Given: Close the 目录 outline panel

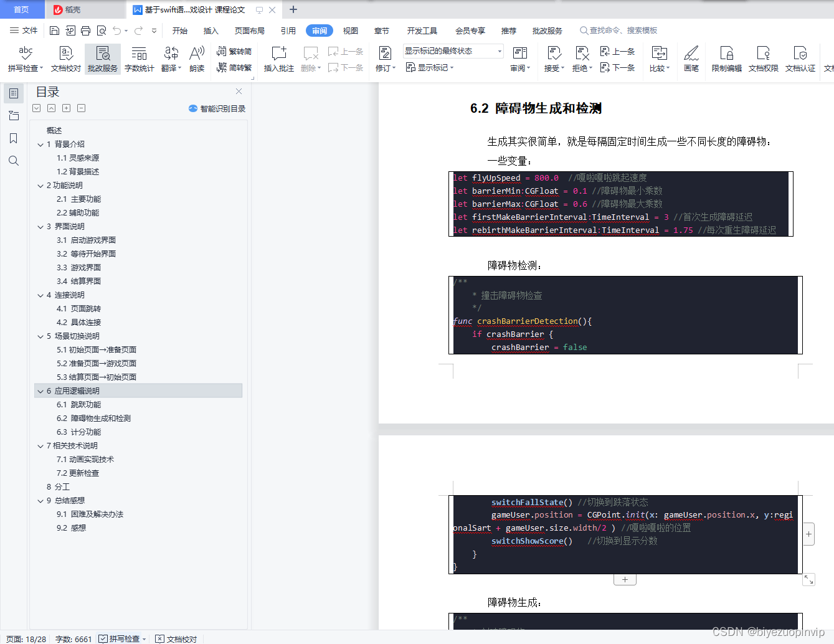Looking at the screenshot, I should coord(239,91).
